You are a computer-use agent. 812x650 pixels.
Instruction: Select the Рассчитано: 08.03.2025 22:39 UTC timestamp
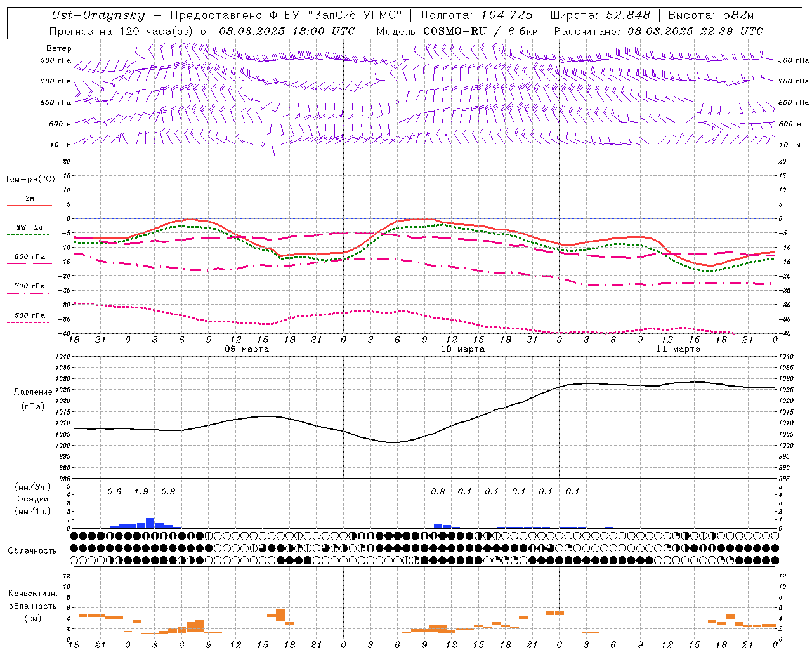click(658, 31)
